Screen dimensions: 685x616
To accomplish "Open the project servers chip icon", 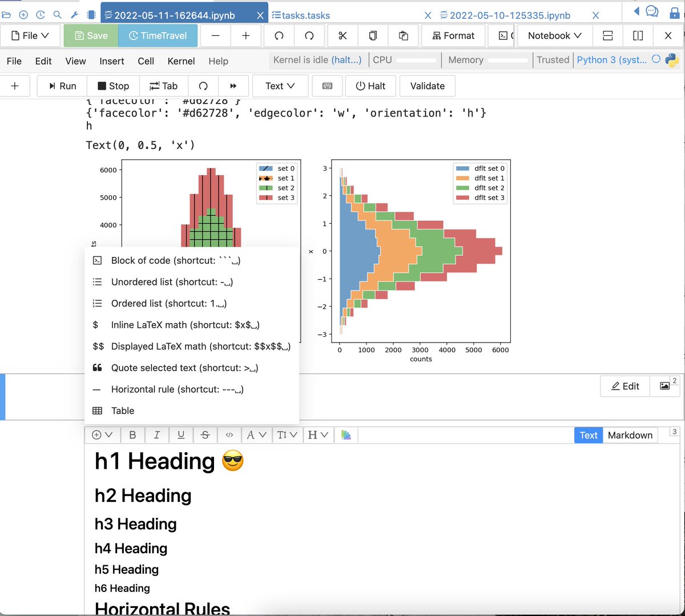I will (x=91, y=15).
